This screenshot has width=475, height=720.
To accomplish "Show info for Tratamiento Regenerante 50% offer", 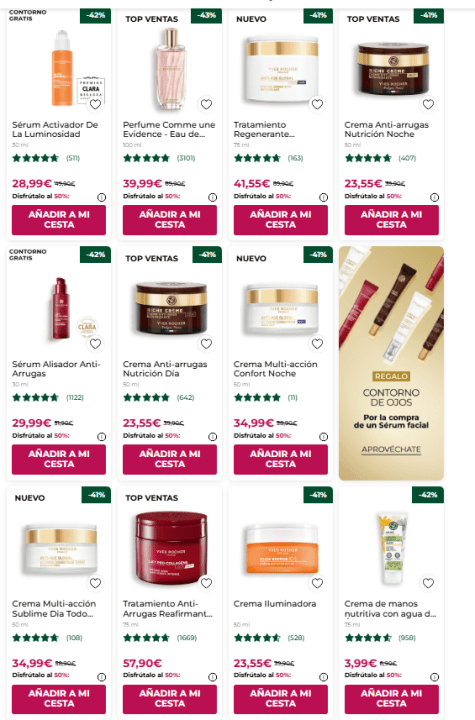I will tap(323, 197).
